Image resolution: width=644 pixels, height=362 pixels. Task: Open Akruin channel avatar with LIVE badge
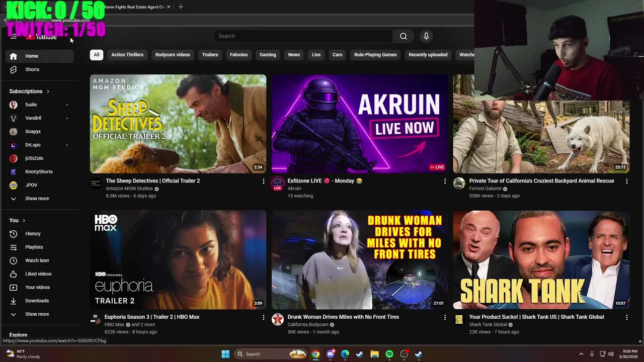278,184
